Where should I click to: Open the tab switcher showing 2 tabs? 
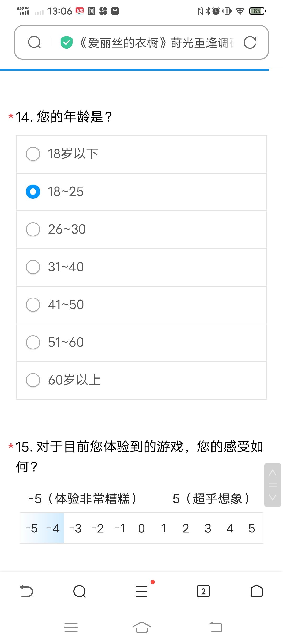[203, 591]
